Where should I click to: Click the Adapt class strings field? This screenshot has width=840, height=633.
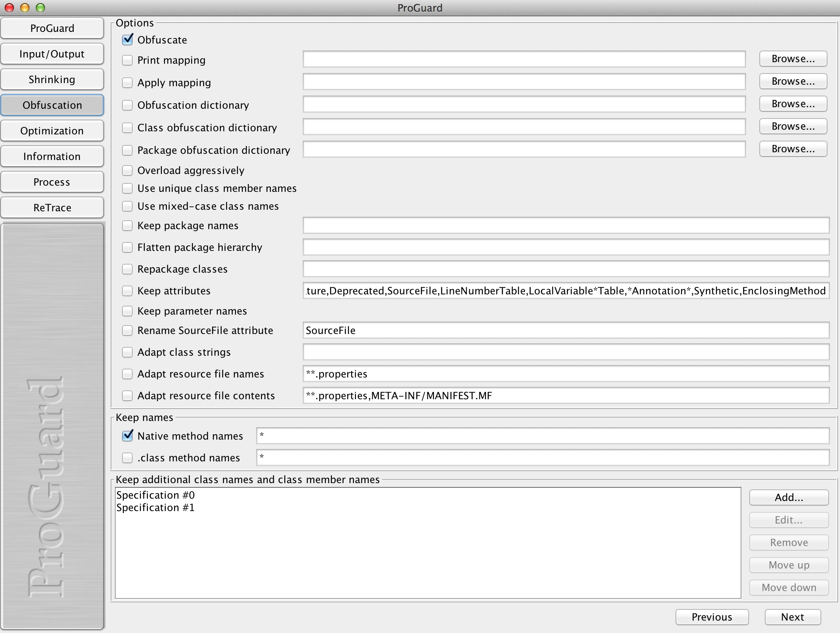566,352
